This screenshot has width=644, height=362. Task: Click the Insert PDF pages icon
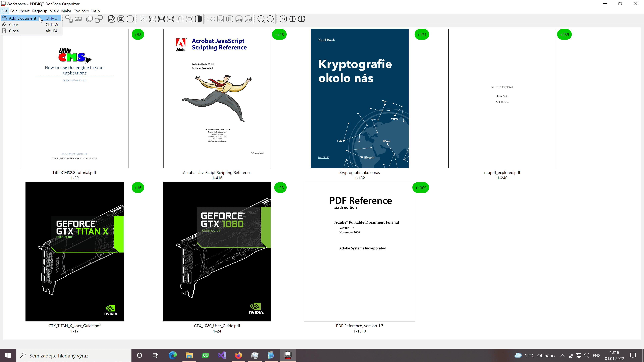point(112,19)
